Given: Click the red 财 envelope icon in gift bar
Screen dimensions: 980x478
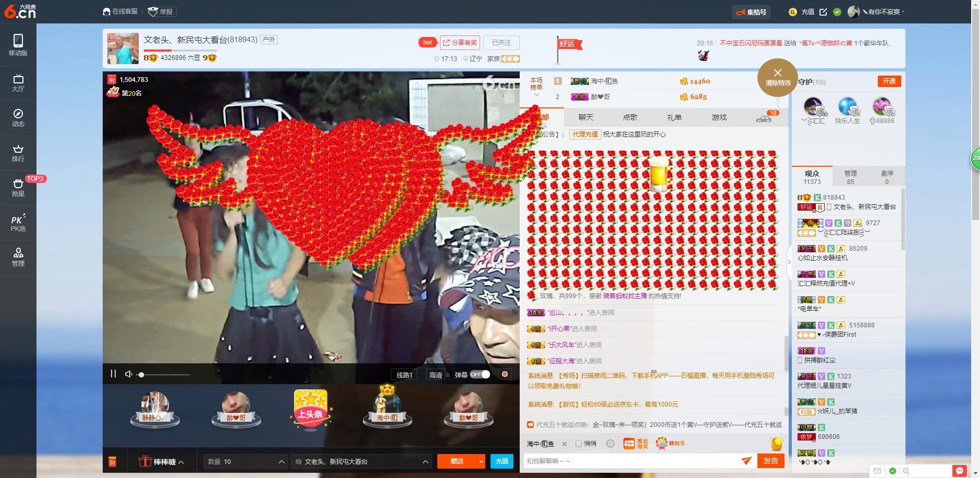Looking at the screenshot, I should tap(112, 461).
